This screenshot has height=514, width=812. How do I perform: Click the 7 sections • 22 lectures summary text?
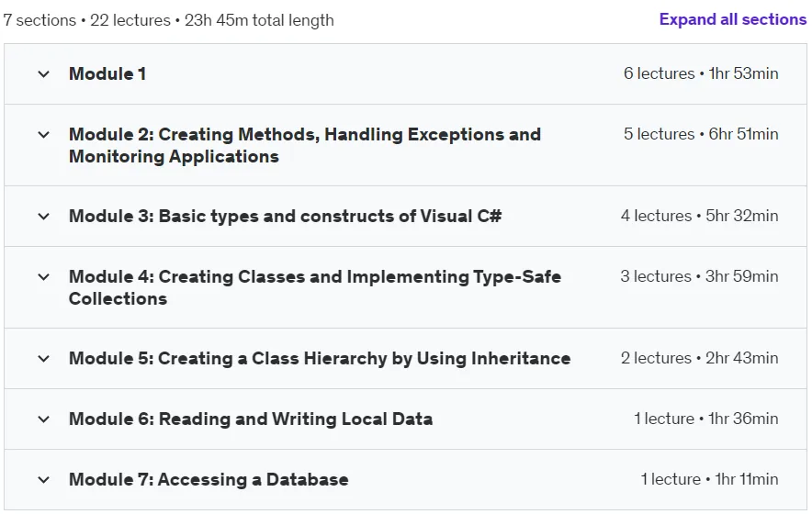pyautogui.click(x=168, y=20)
